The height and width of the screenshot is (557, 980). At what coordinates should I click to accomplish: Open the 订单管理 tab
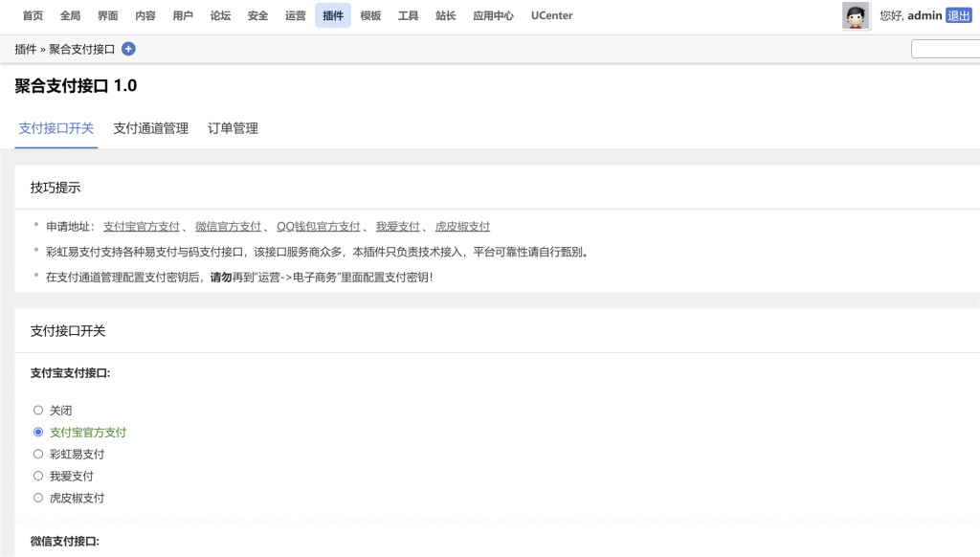233,127
